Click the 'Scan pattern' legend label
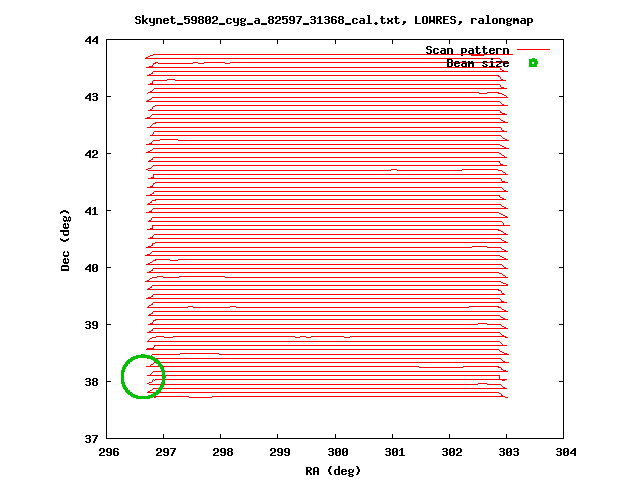Screen dimensions: 640x480 pyautogui.click(x=467, y=50)
